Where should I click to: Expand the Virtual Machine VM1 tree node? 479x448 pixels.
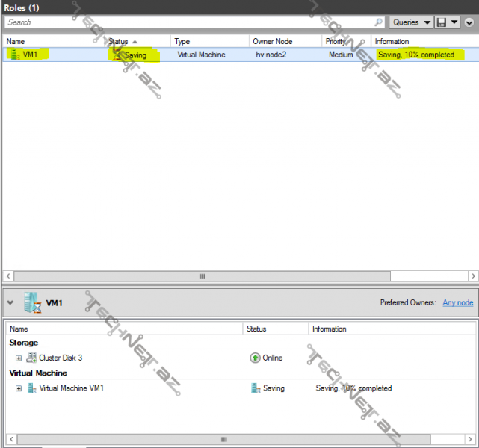19,388
